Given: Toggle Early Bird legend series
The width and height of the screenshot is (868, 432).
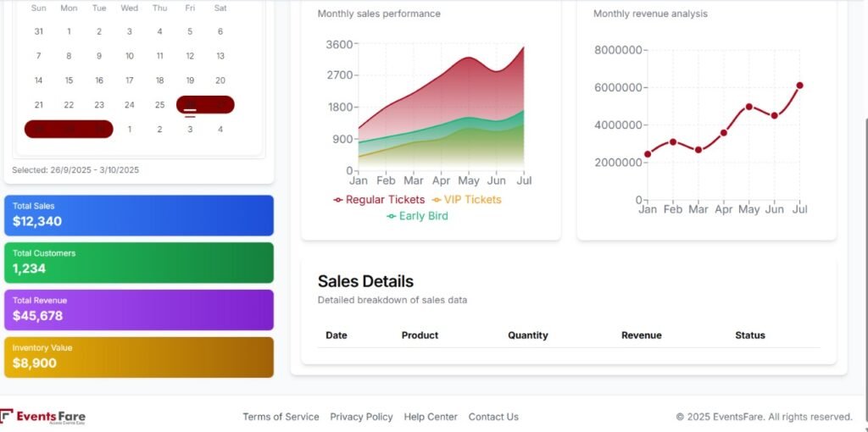Looking at the screenshot, I should pyautogui.click(x=417, y=216).
